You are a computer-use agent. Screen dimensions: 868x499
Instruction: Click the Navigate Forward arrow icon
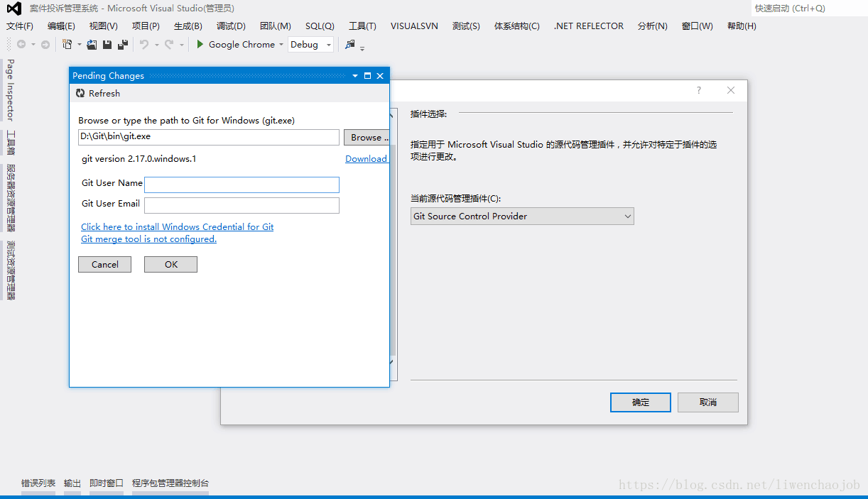[45, 45]
